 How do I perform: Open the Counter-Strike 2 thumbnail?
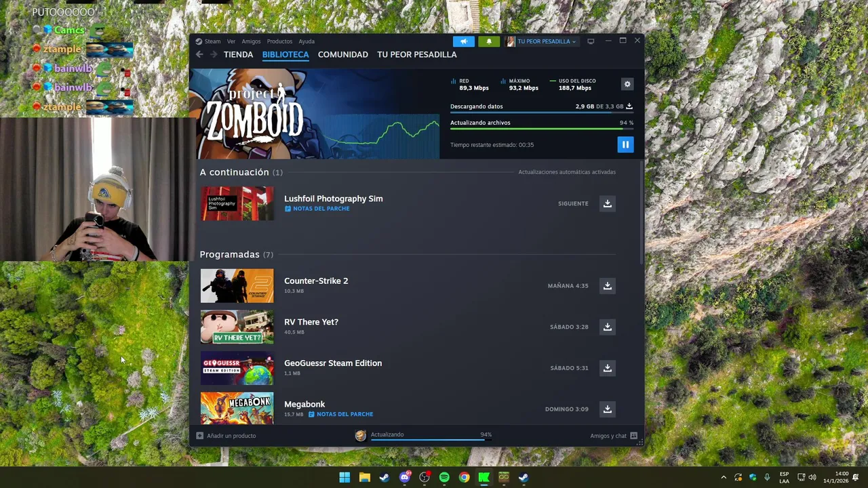tap(237, 285)
